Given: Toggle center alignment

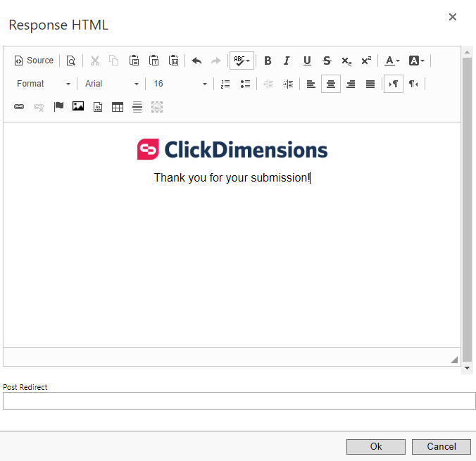Looking at the screenshot, I should 330,84.
